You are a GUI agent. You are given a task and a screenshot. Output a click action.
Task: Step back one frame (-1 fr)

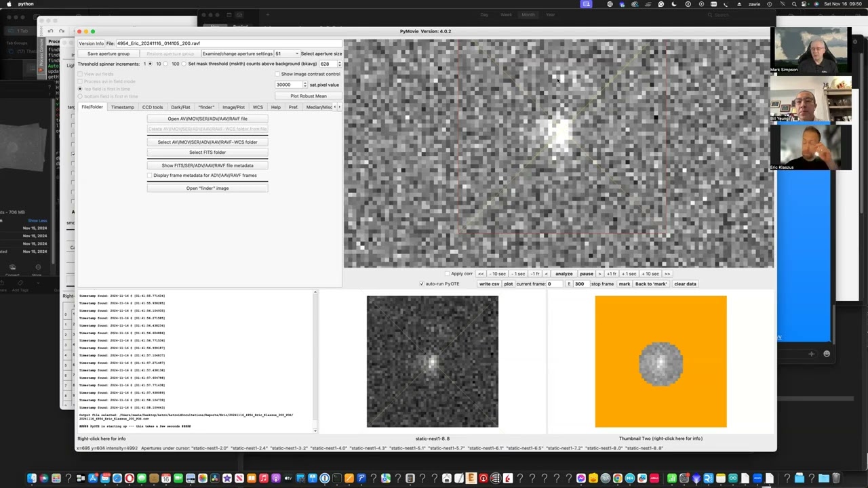pyautogui.click(x=535, y=274)
